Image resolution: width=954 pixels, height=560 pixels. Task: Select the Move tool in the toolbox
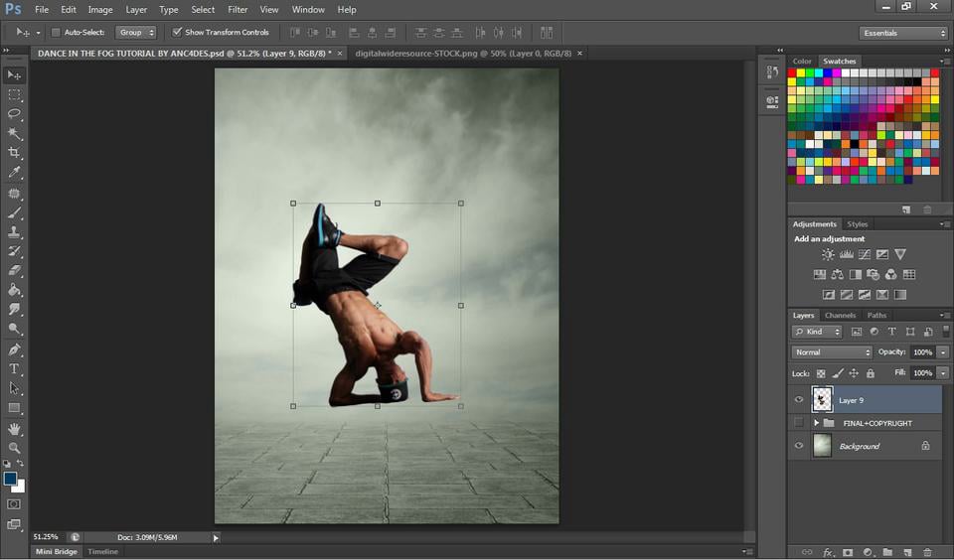(x=14, y=74)
